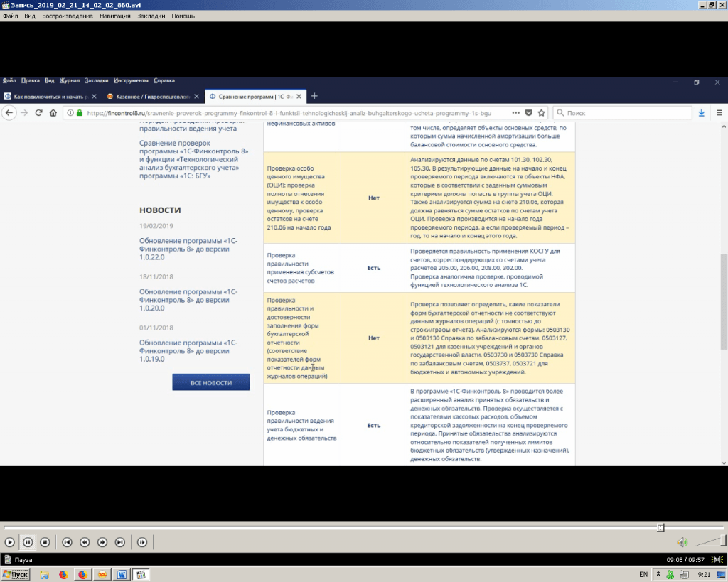The width and height of the screenshot is (728, 582).
Task: Open news link about version 1.0.22.0
Action: tap(188, 246)
